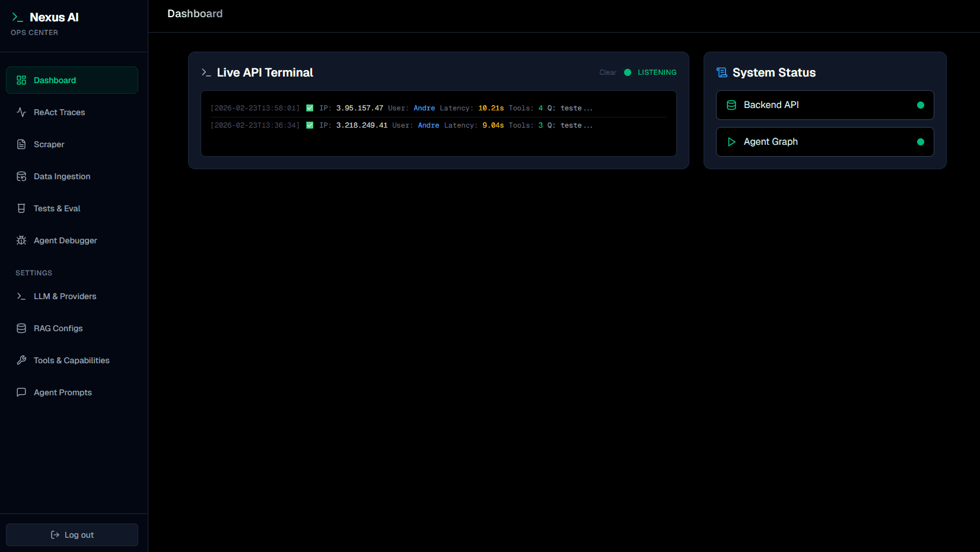Select the Tools & Capabilities wrench icon
980x552 pixels.
[21, 360]
